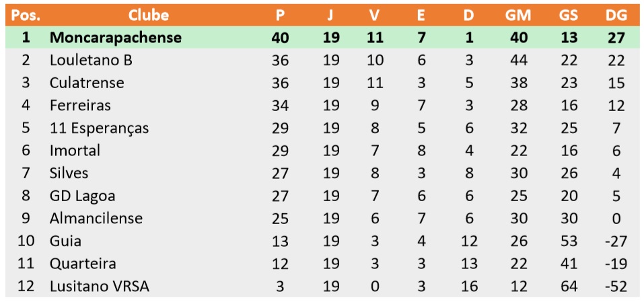Viewport: 644px width, 302px height.
Task: Click the Silves club name
Action: click(69, 173)
